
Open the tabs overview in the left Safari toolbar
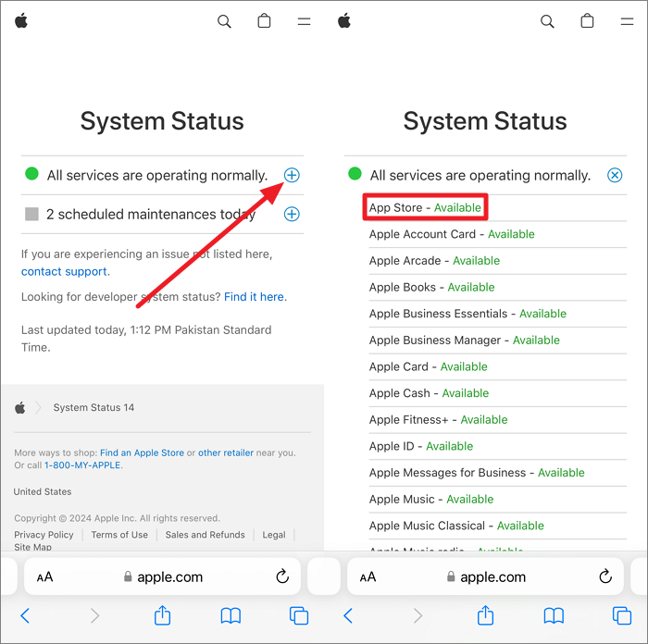[x=298, y=615]
